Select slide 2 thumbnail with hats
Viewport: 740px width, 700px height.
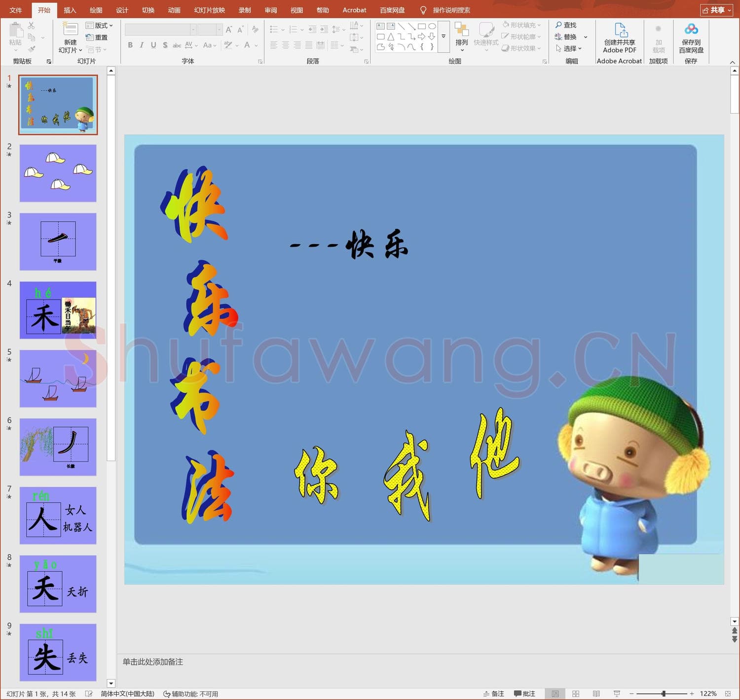pos(58,173)
